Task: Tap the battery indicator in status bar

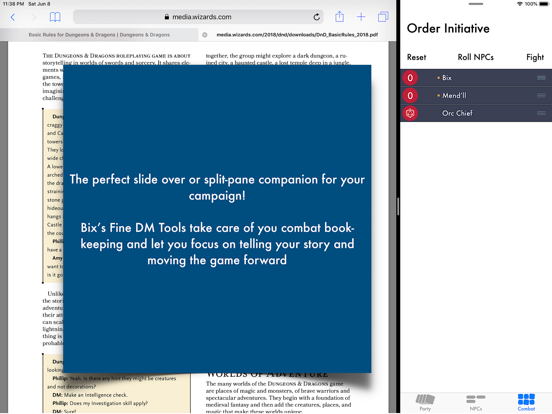Action: click(x=544, y=4)
